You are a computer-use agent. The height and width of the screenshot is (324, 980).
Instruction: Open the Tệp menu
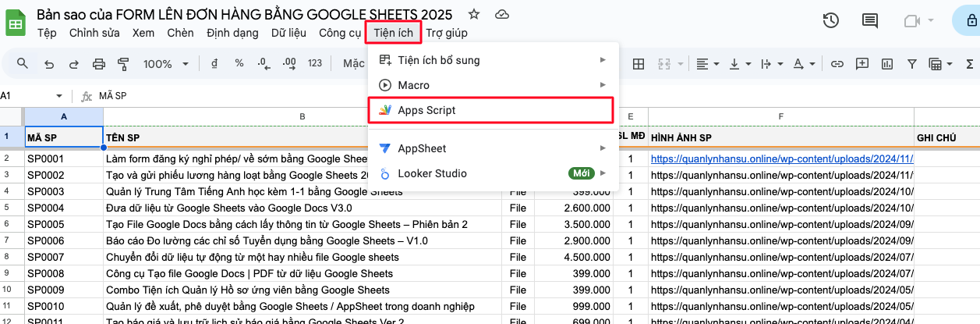[x=47, y=33]
